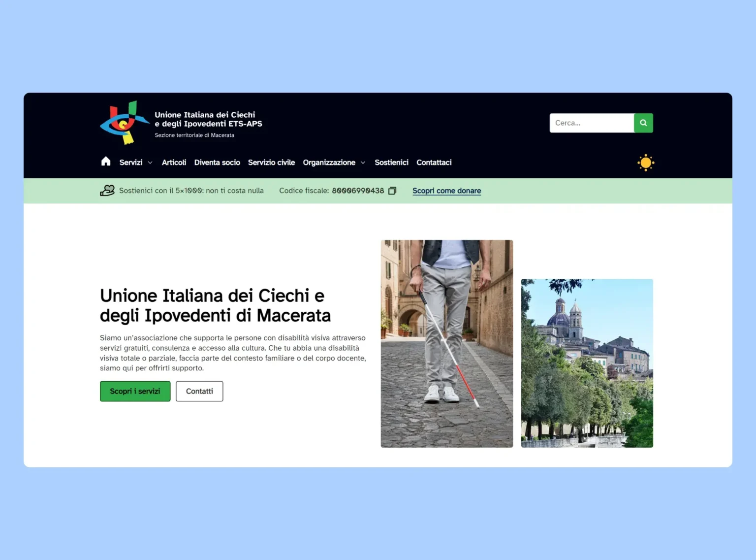Expand the Organizzazione dropdown chevron
Screen dimensions: 756x560
[x=363, y=163]
